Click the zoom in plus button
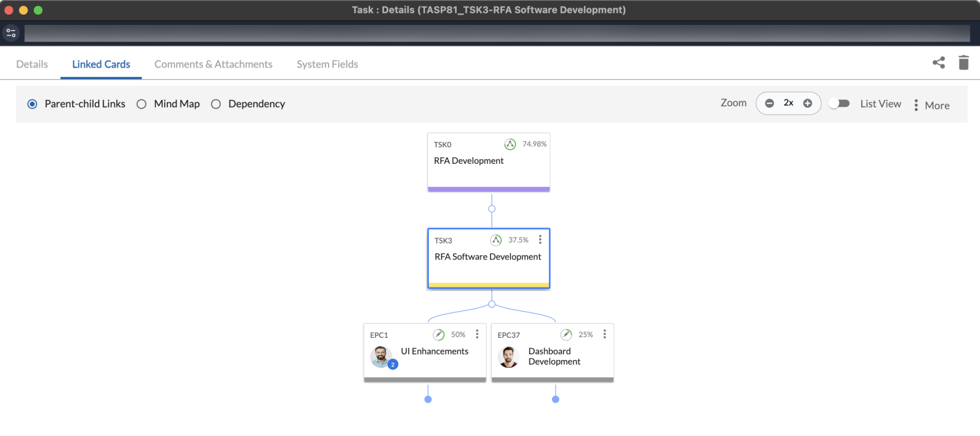980x436 pixels. pyautogui.click(x=808, y=103)
